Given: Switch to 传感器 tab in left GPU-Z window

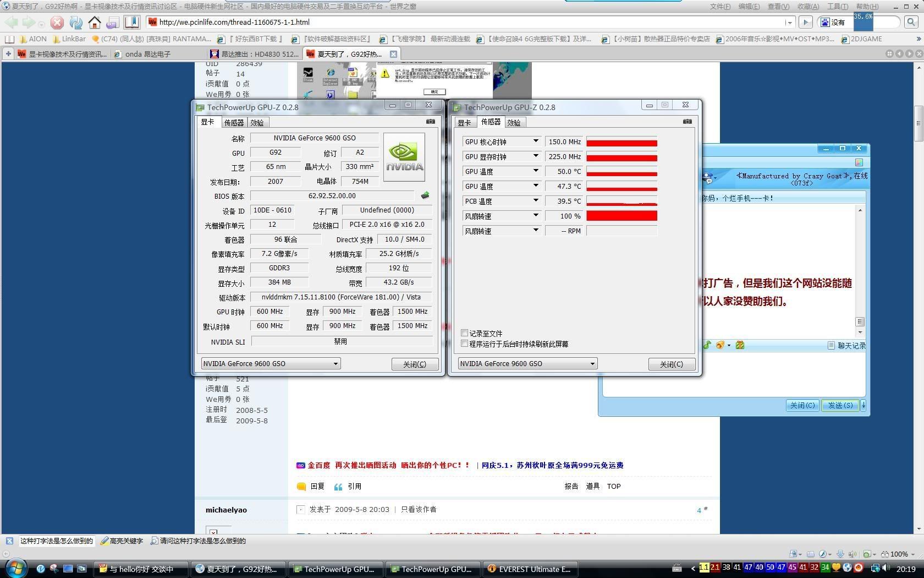Looking at the screenshot, I should [234, 123].
